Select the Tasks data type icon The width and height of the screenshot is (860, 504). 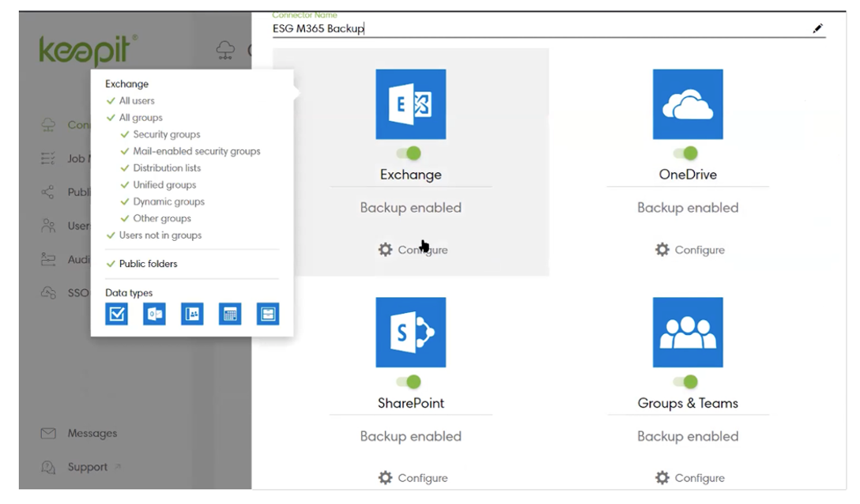coord(116,314)
